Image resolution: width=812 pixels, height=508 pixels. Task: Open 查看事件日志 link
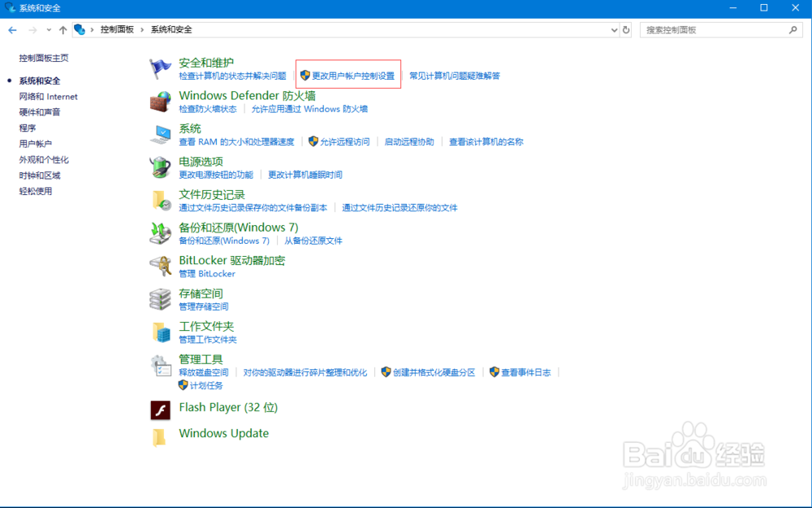pos(525,372)
